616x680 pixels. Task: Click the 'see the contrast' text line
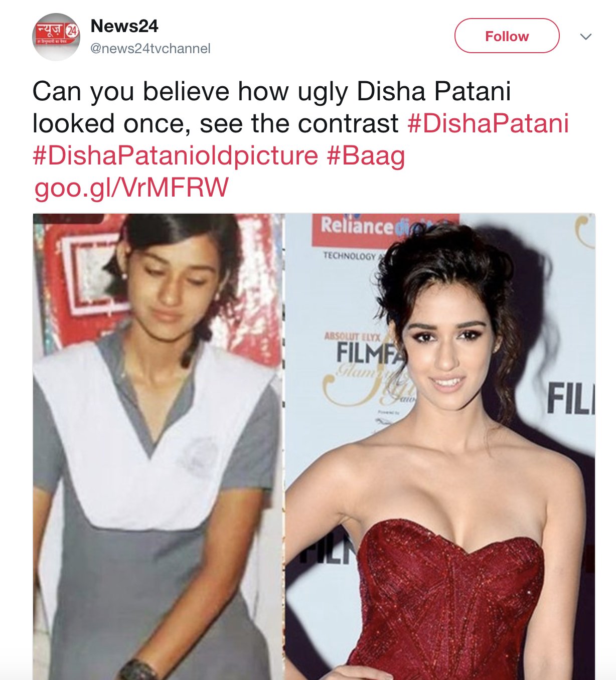[x=298, y=123]
